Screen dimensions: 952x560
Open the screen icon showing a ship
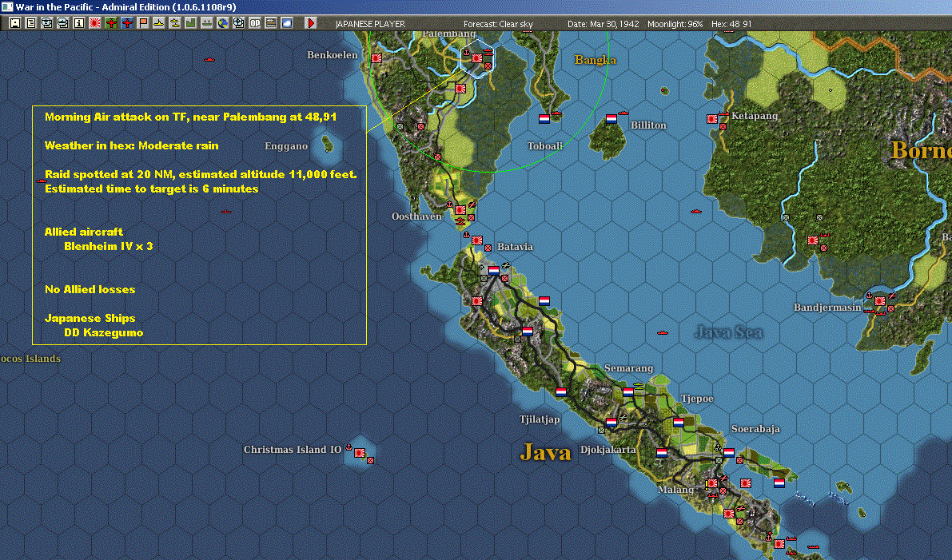pyautogui.click(x=62, y=23)
